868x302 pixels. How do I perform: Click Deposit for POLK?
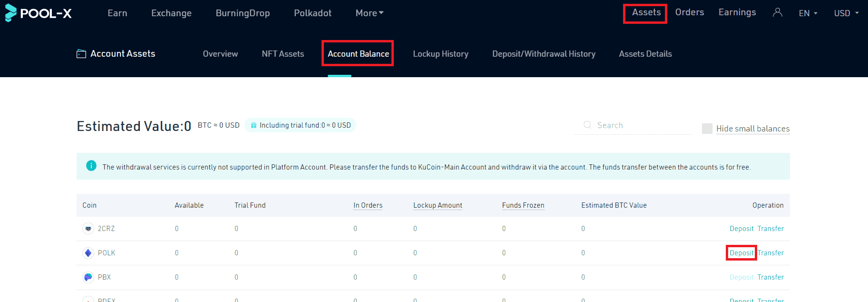point(741,253)
